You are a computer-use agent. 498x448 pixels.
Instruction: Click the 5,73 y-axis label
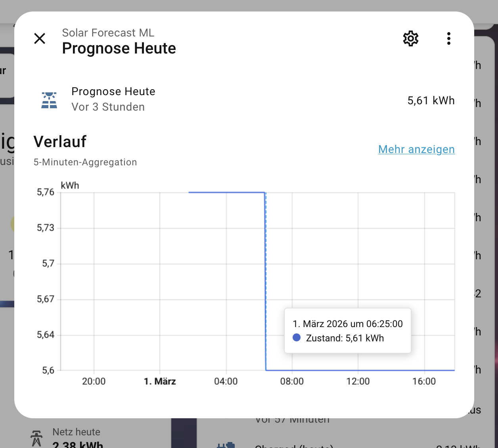click(x=46, y=228)
